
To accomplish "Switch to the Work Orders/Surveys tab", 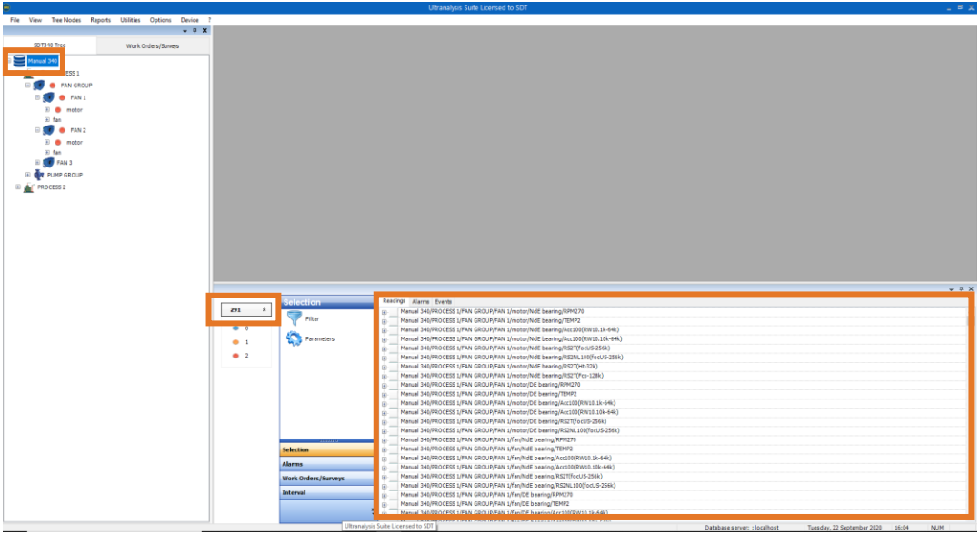I will tap(152, 45).
